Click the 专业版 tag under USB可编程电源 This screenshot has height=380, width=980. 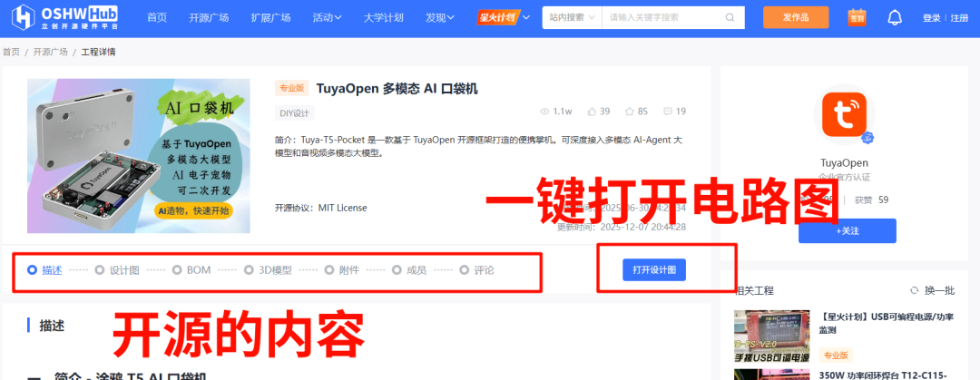(x=835, y=355)
